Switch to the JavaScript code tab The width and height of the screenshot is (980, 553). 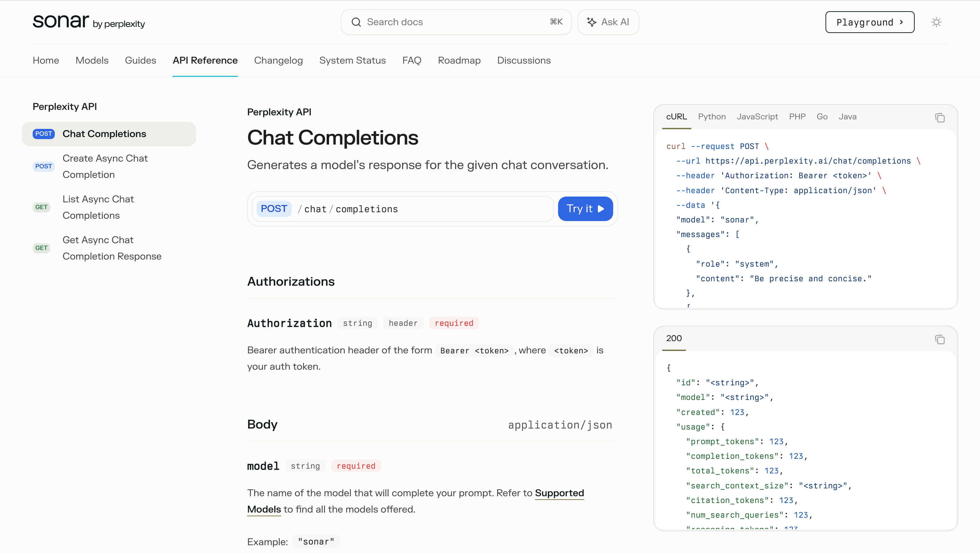click(757, 117)
